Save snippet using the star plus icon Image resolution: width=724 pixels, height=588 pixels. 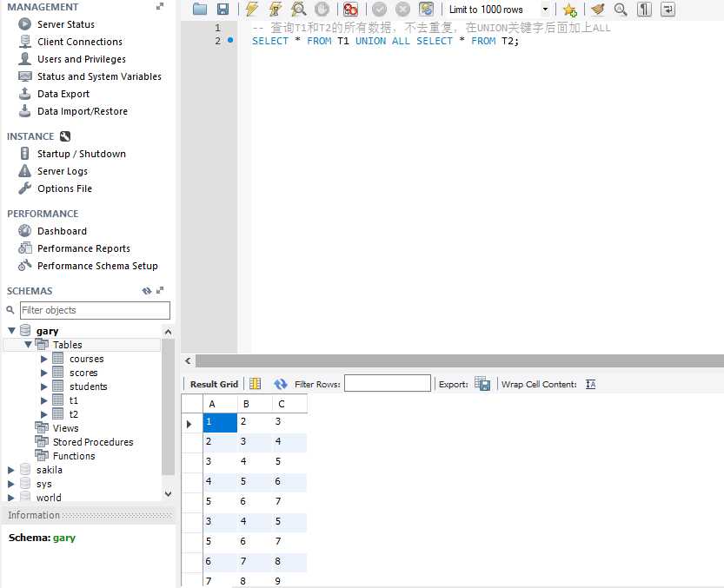[x=570, y=10]
